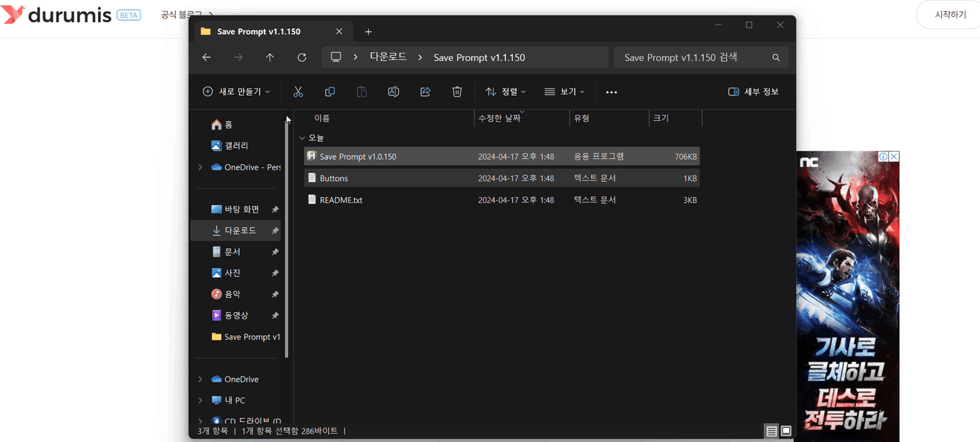
Task: Cut the selected file
Action: tap(298, 91)
